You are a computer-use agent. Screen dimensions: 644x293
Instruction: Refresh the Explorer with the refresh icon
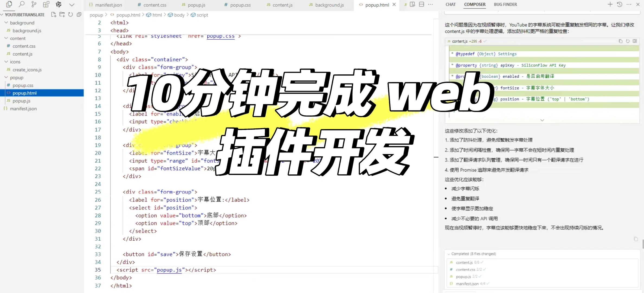click(x=70, y=15)
